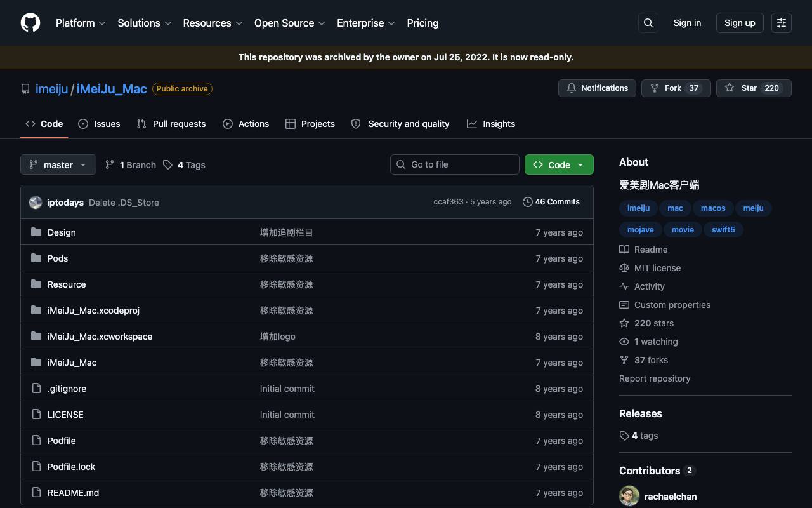Click the Pods folder icon
Viewport: 812px width, 508px height.
click(36, 258)
